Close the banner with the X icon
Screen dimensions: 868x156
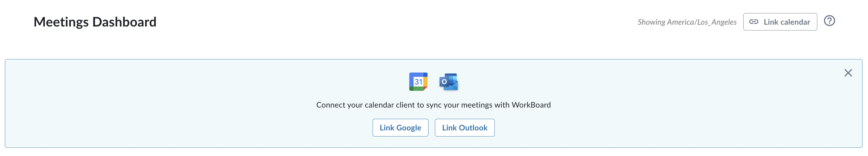coord(848,73)
